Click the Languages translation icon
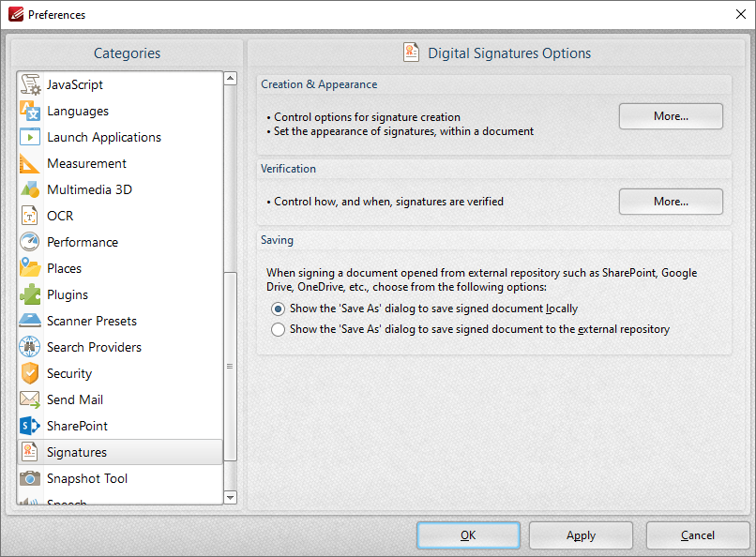The height and width of the screenshot is (557, 756). click(x=30, y=111)
